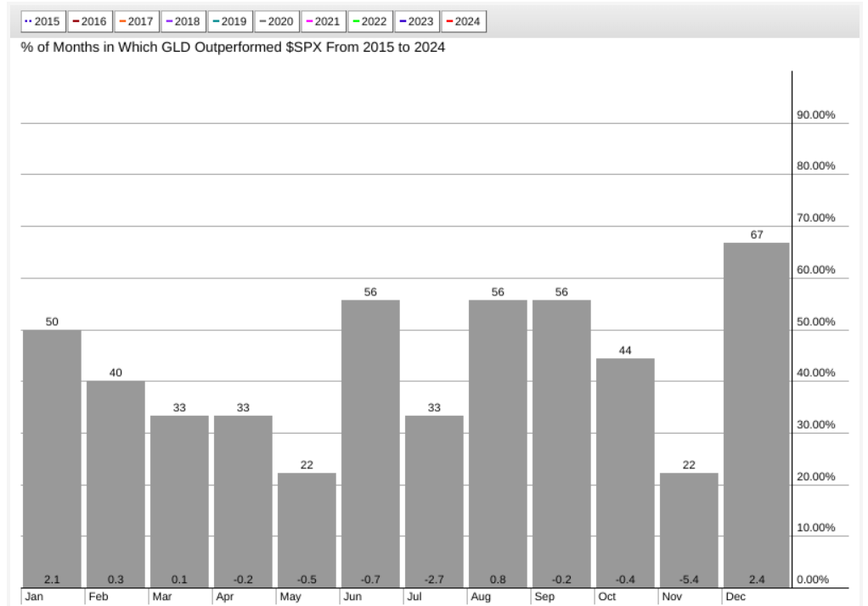
Task: Click the 20.00% y-axis label
Action: pos(815,477)
